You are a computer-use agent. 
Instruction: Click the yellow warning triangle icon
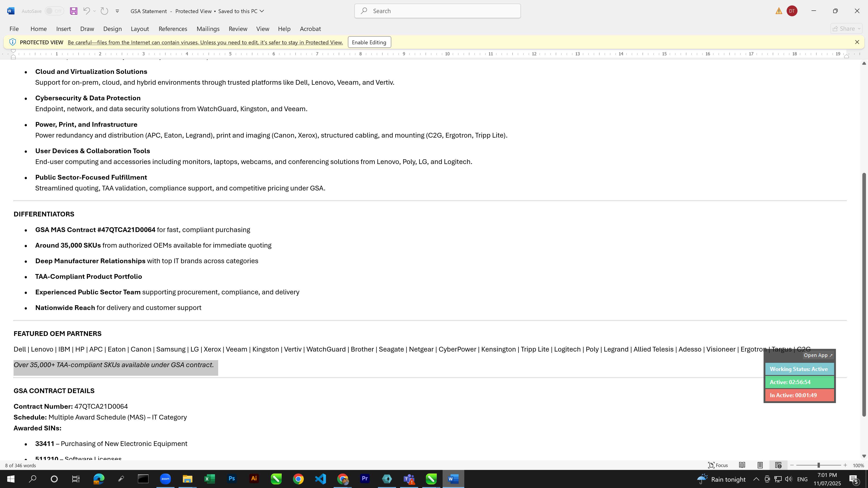pos(779,11)
